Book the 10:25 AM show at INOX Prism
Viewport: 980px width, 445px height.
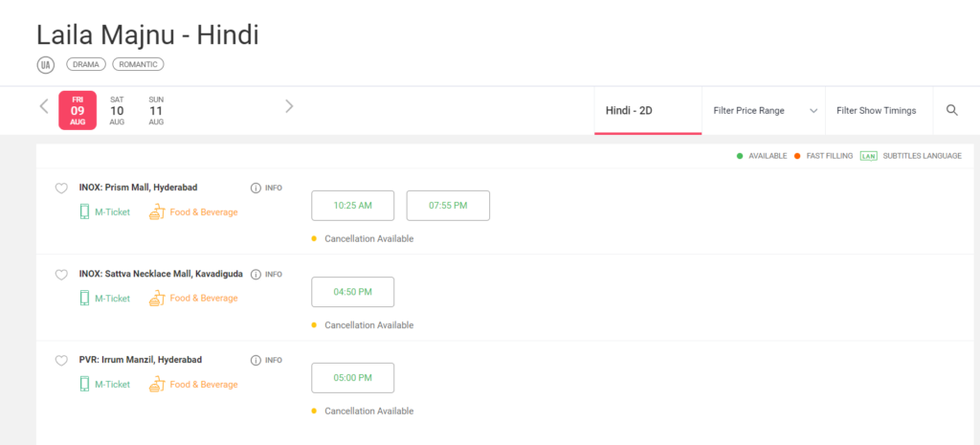pos(353,206)
